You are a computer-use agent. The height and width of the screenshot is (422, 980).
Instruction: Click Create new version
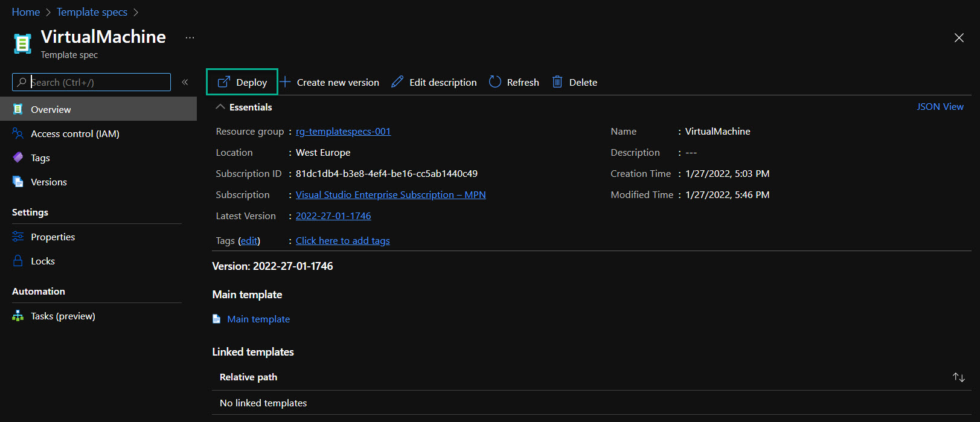[x=330, y=82]
